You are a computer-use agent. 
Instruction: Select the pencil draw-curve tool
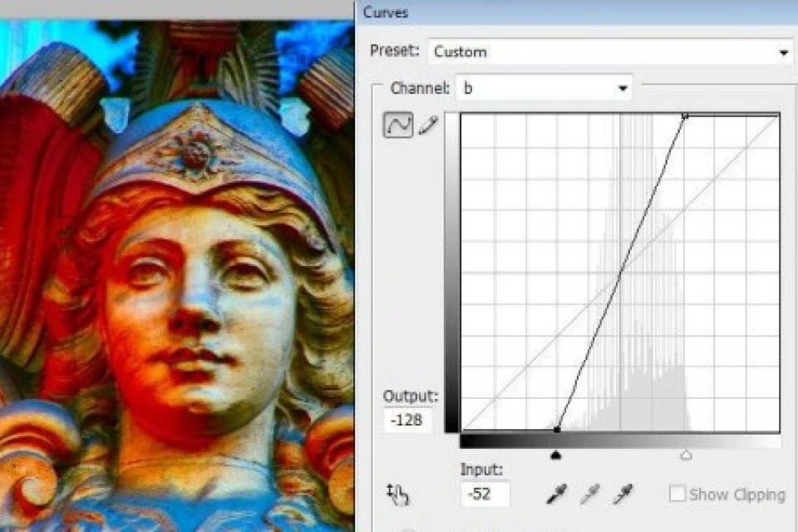point(428,125)
